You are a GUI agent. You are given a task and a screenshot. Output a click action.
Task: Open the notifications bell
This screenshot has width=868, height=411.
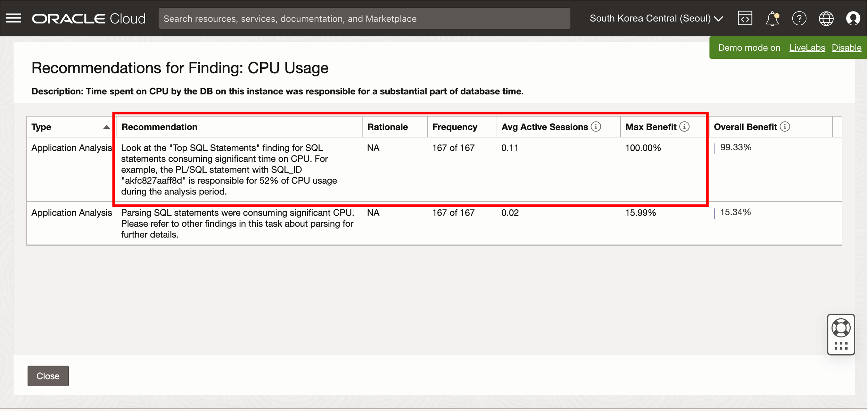click(x=772, y=18)
